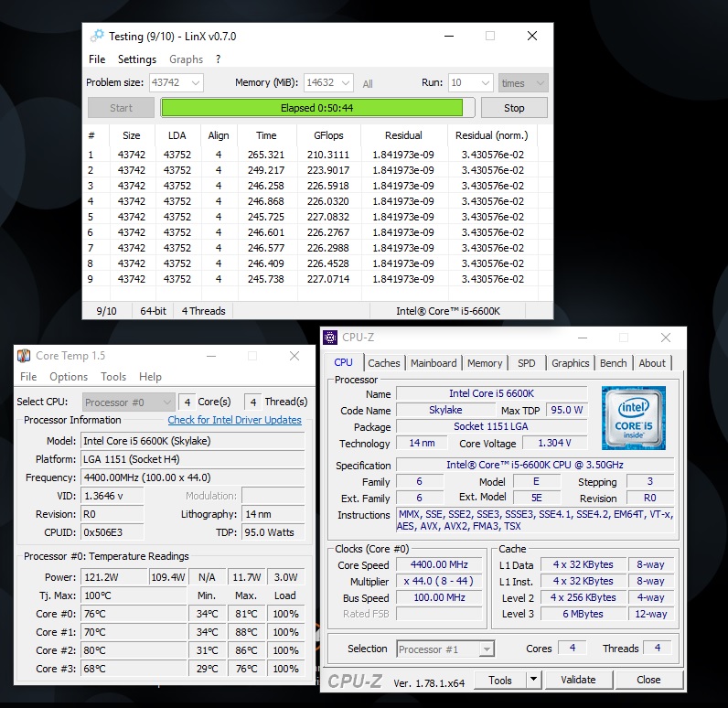
Task: Click the Close button in CPU-Z footer
Action: point(648,681)
